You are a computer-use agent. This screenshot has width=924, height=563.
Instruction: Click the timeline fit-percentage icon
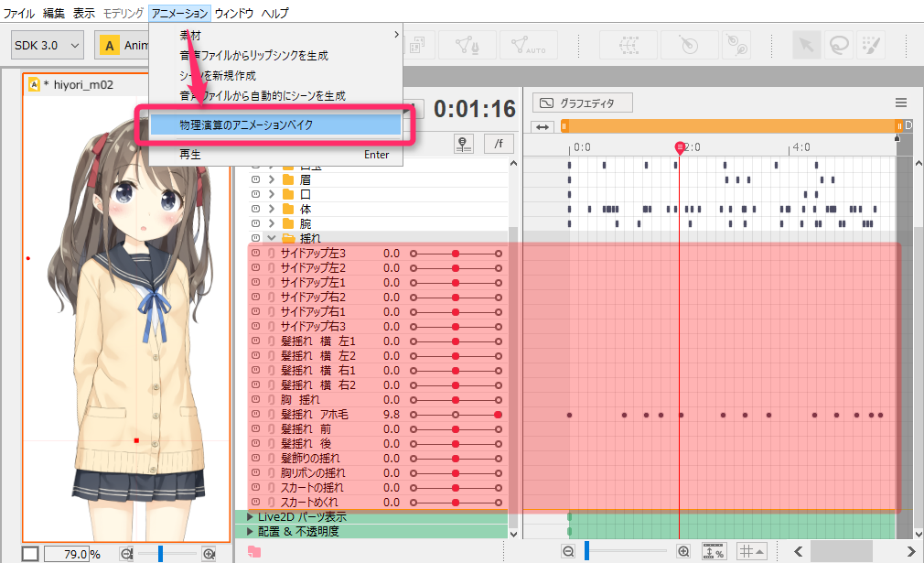pyautogui.click(x=714, y=552)
